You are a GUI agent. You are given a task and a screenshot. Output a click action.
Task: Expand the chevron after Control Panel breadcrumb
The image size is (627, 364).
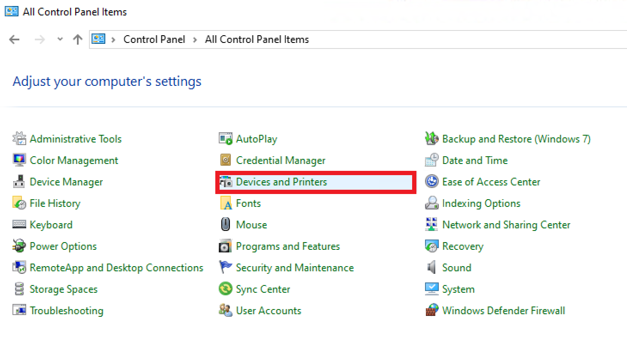coord(195,40)
